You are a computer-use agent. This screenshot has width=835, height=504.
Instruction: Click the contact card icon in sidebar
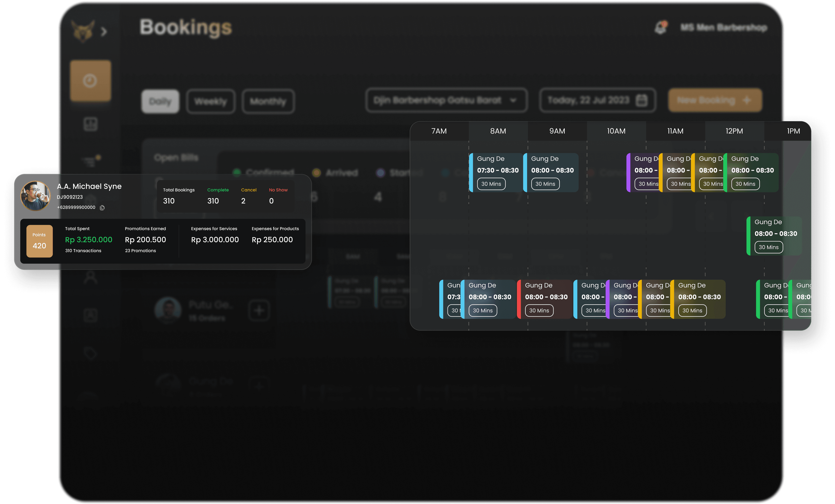pos(90,315)
